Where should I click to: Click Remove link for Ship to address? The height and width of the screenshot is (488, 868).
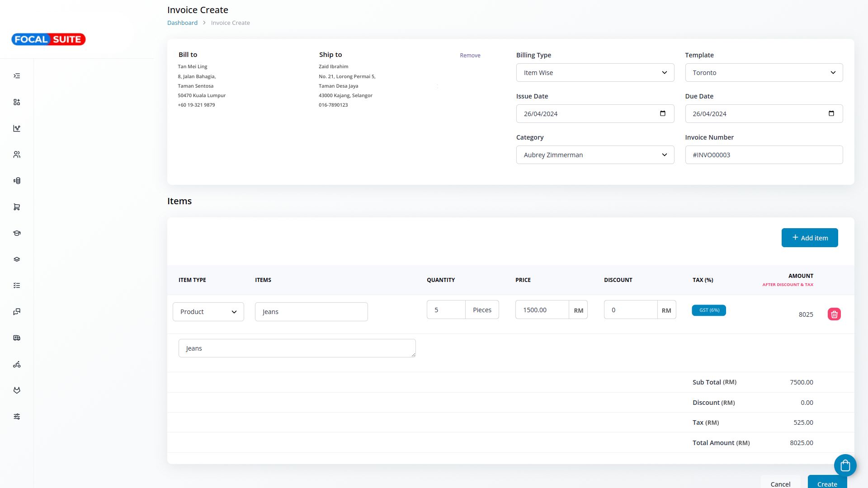pos(470,55)
